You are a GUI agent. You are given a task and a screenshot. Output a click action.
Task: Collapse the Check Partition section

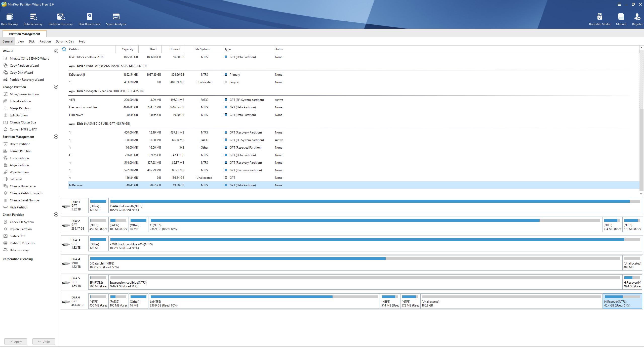(56, 214)
